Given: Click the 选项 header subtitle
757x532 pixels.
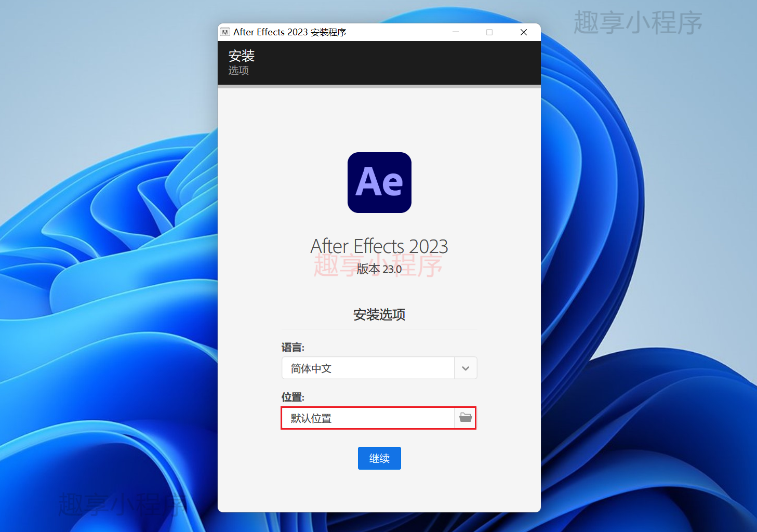Looking at the screenshot, I should (238, 70).
